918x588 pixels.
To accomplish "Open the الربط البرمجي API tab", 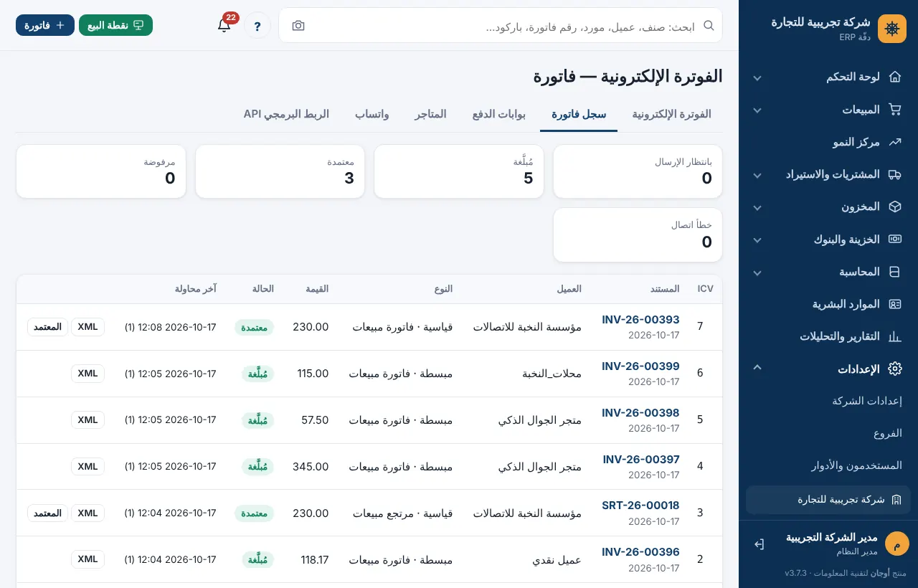I will click(286, 114).
